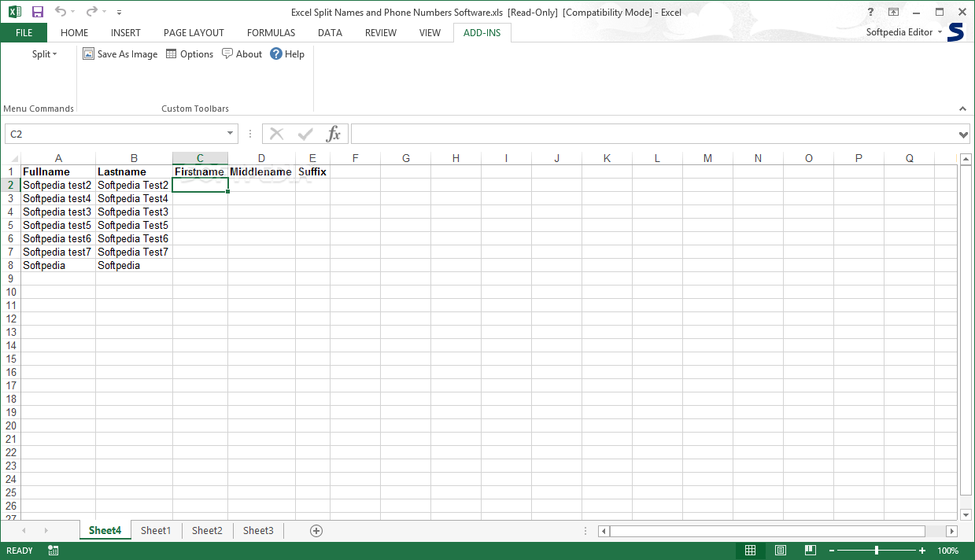Screen dimensions: 975x560
Task: Switch to the DATA tab
Action: tap(330, 32)
